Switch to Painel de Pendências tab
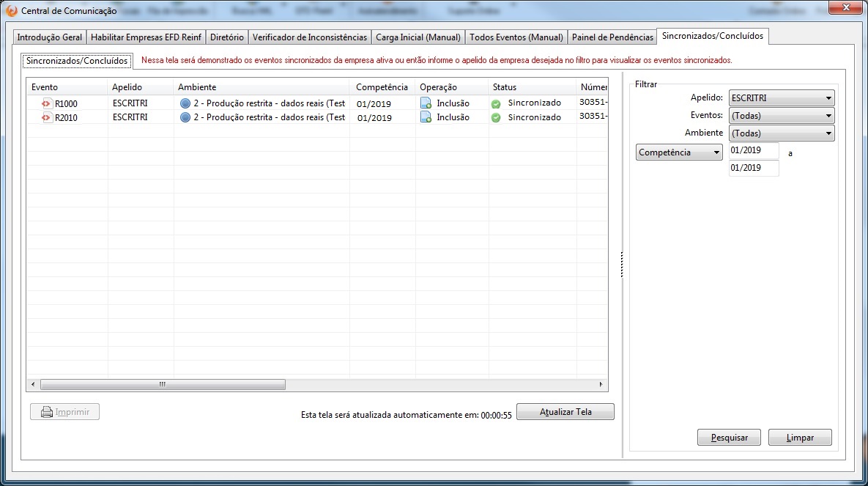Screen dimensions: 868x486 612,37
